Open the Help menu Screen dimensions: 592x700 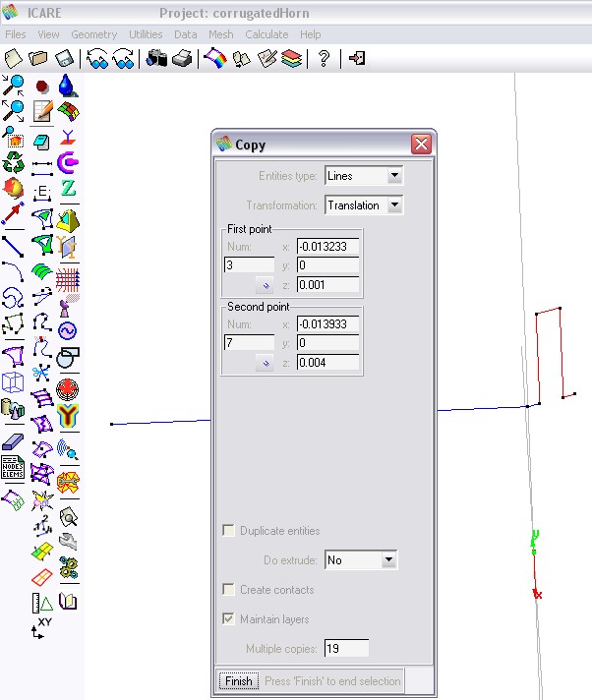pyautogui.click(x=311, y=34)
